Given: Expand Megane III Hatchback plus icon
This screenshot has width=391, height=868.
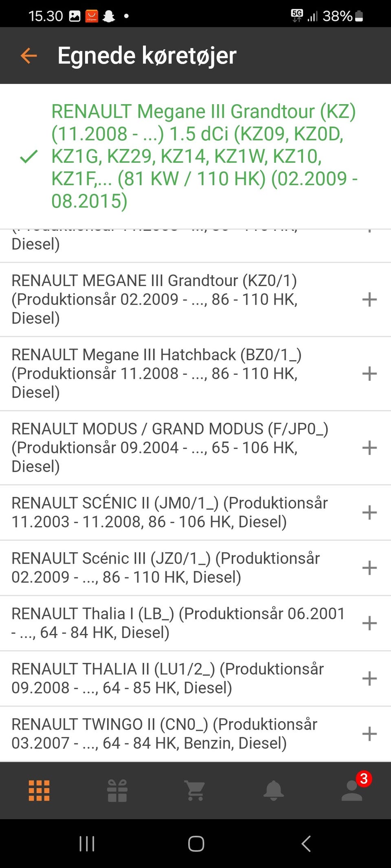Looking at the screenshot, I should 369,374.
